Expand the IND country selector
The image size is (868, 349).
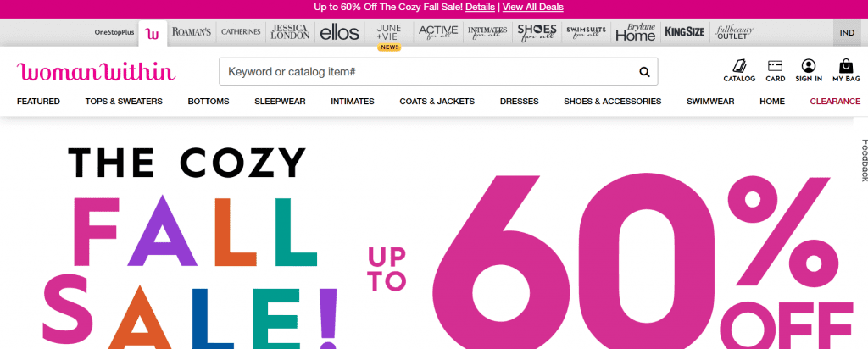coord(847,33)
